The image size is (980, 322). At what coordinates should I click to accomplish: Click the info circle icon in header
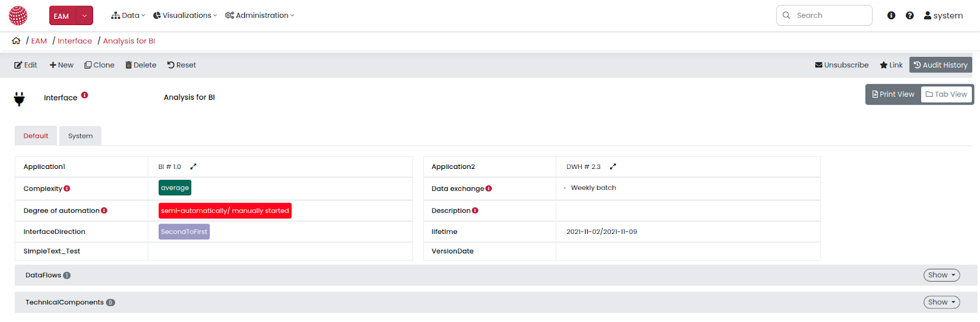coord(891,15)
